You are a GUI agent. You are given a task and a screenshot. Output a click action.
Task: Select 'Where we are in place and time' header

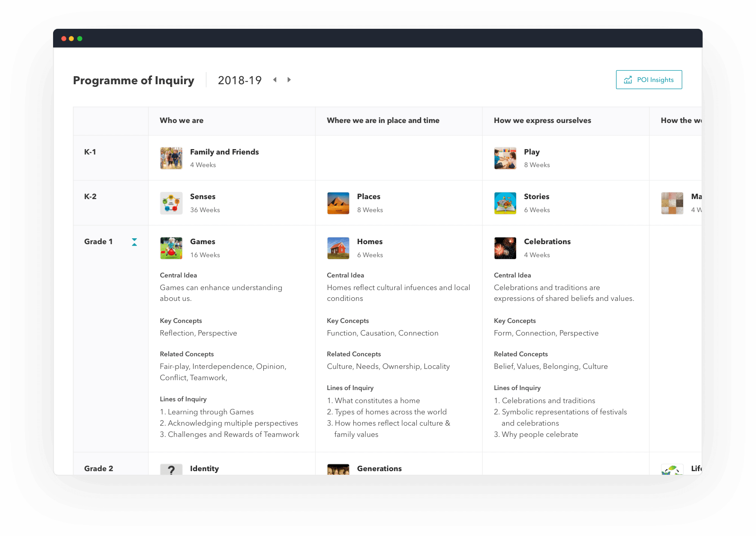coord(383,121)
